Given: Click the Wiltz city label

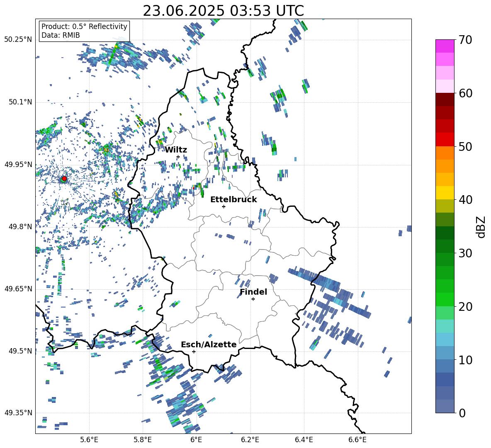Looking at the screenshot, I should click(x=176, y=150).
